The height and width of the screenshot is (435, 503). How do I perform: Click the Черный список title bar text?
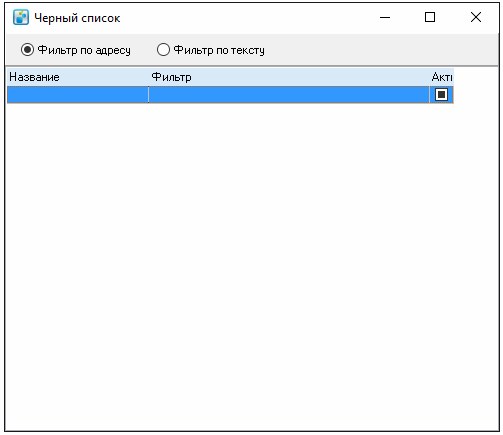(x=77, y=18)
